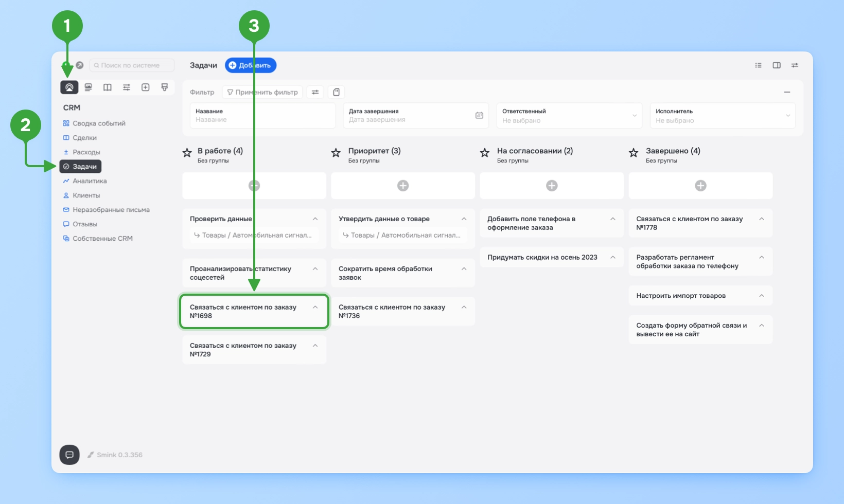Collapse Добавить поле телефона card
This screenshot has height=504, width=844.
(612, 219)
